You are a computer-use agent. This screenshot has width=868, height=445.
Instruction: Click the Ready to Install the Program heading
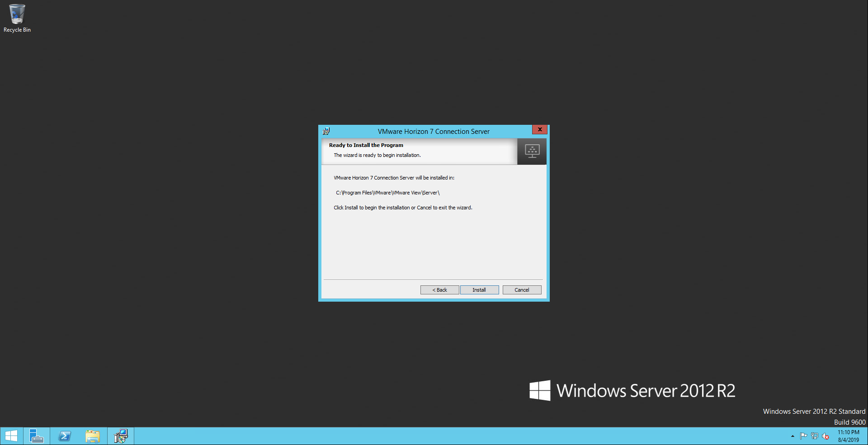coord(366,145)
